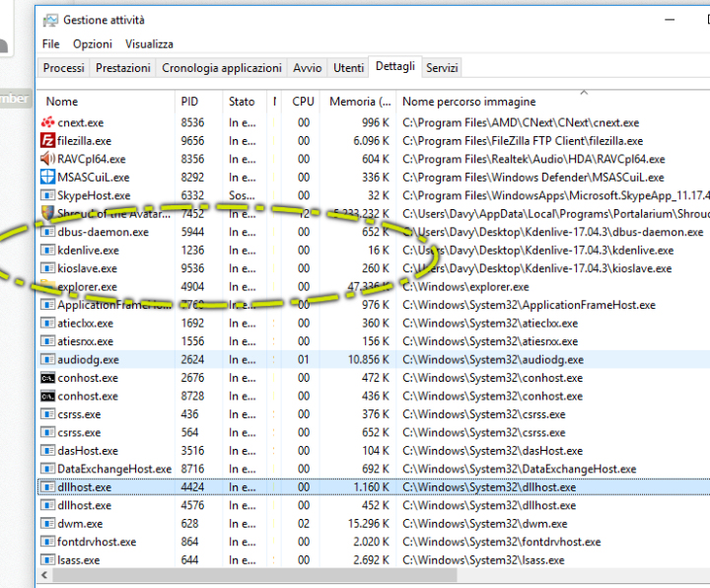The width and height of the screenshot is (710, 588).
Task: Click the 2.692 K memory value of lsass.exe
Action: 371,560
